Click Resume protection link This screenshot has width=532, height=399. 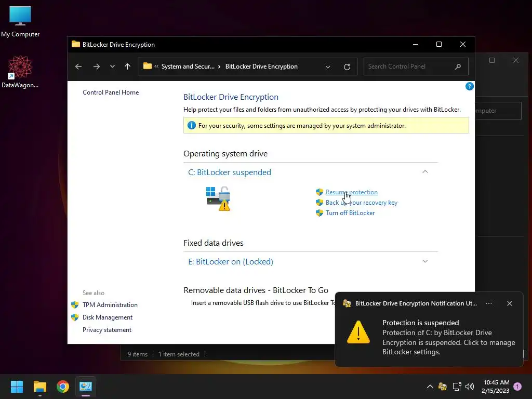(351, 192)
